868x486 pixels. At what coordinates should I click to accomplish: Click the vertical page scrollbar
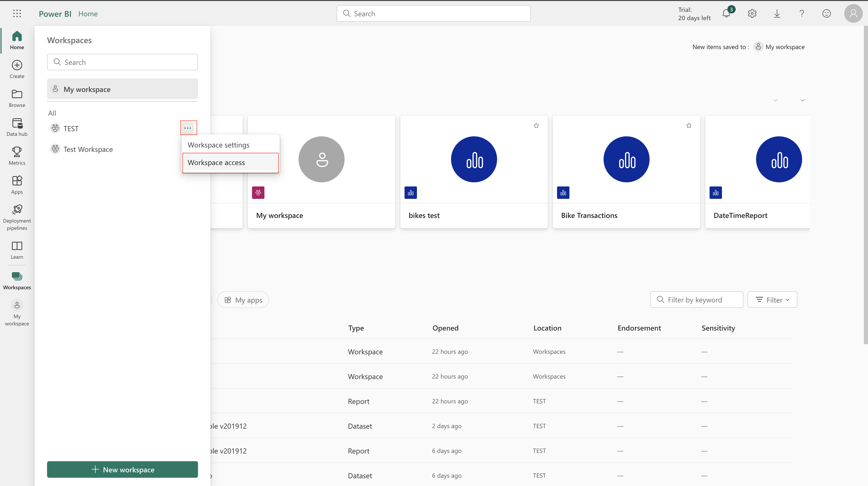coord(866,185)
